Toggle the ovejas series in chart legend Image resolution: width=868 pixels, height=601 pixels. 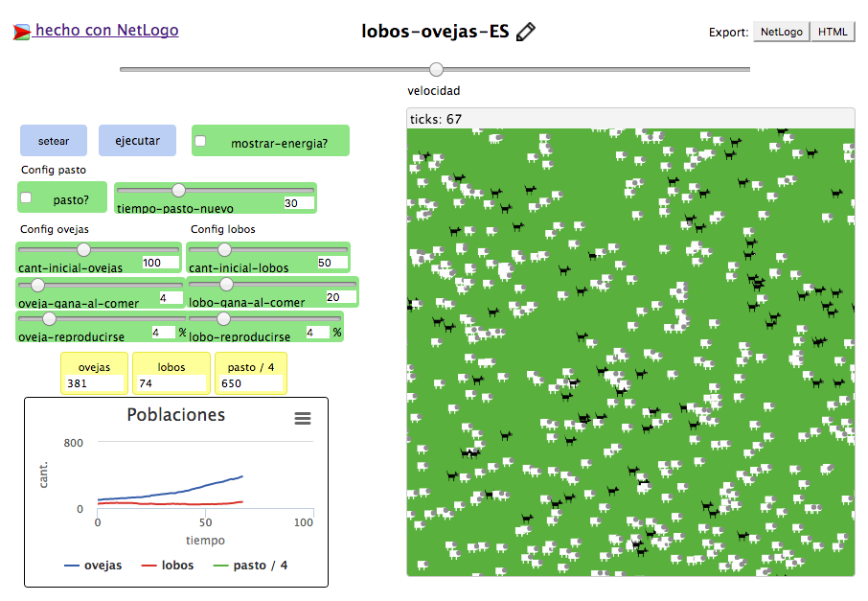click(93, 566)
